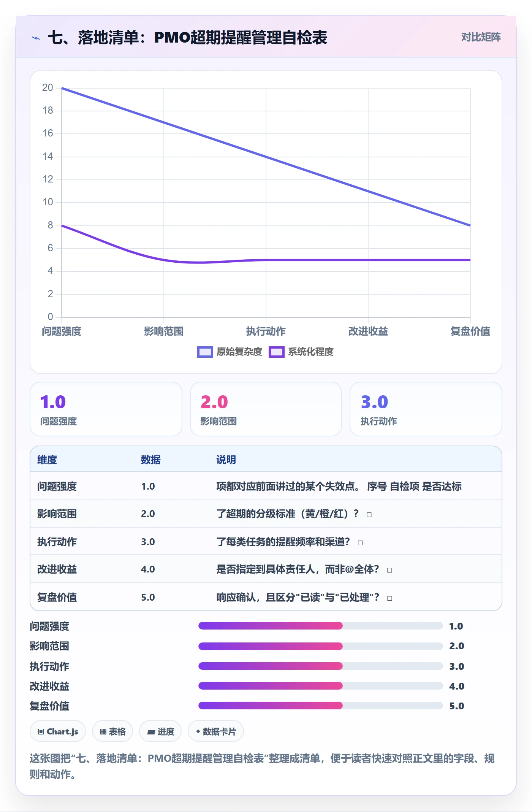Click the 进度 tag chip
This screenshot has height=812, width=532.
tap(160, 731)
